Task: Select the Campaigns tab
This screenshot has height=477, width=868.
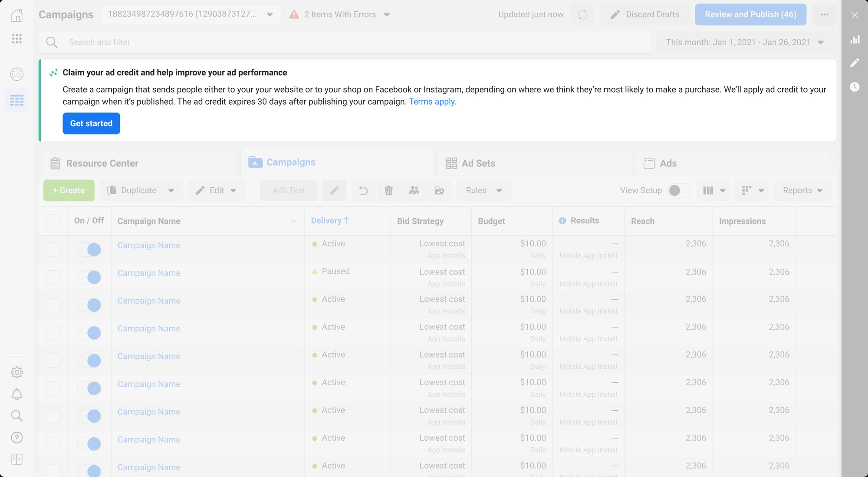Action: 338,162
